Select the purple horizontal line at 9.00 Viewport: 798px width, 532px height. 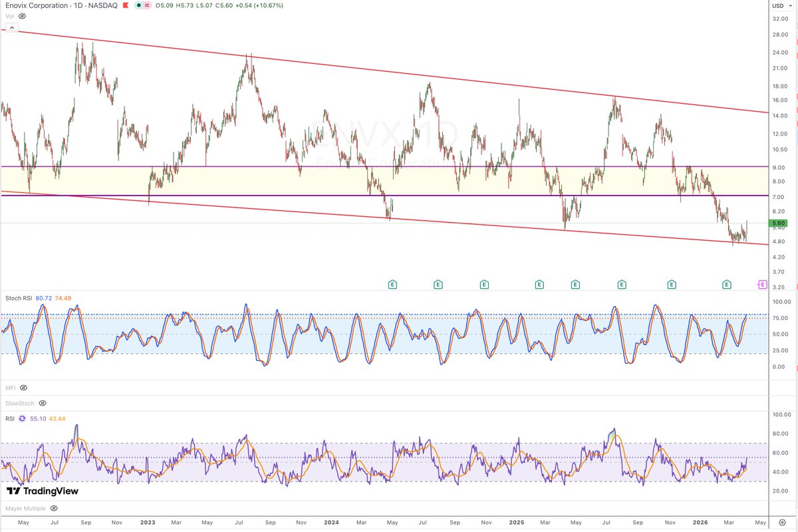pyautogui.click(x=384, y=166)
